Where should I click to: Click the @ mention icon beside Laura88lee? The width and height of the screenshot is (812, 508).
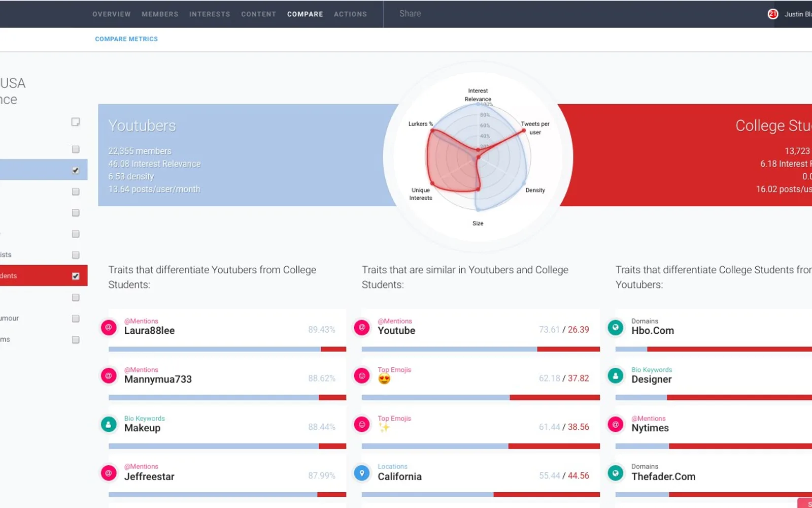109,328
